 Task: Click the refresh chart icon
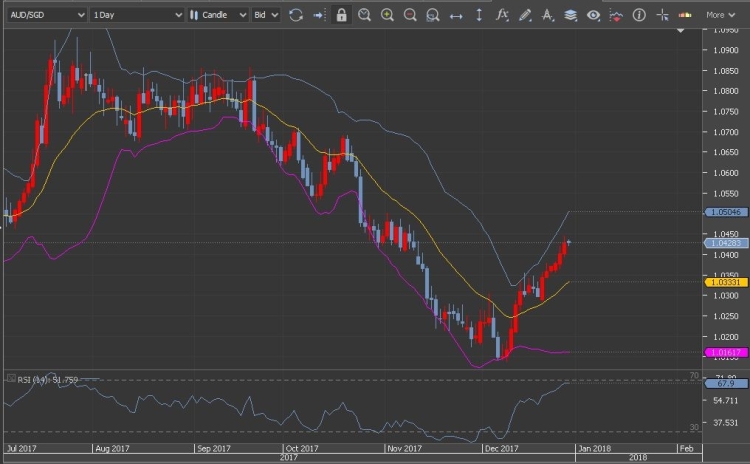click(295, 15)
